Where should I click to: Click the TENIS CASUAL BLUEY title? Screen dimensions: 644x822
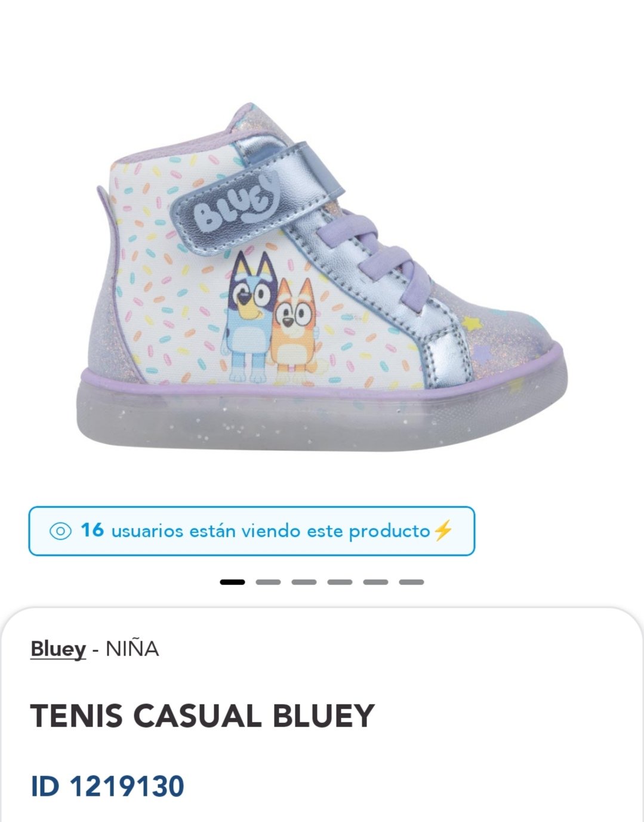202,716
